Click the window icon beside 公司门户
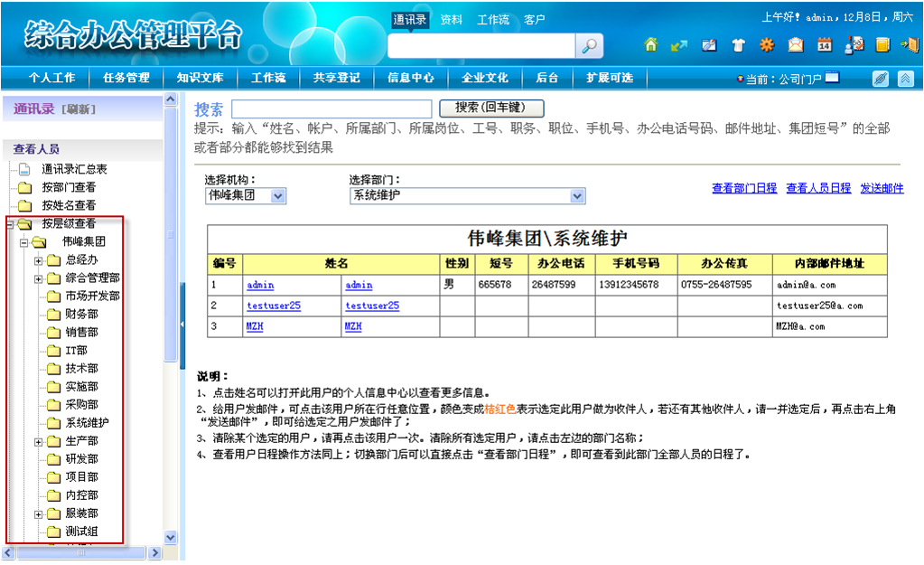Viewport: 924px width, 565px height. point(832,77)
